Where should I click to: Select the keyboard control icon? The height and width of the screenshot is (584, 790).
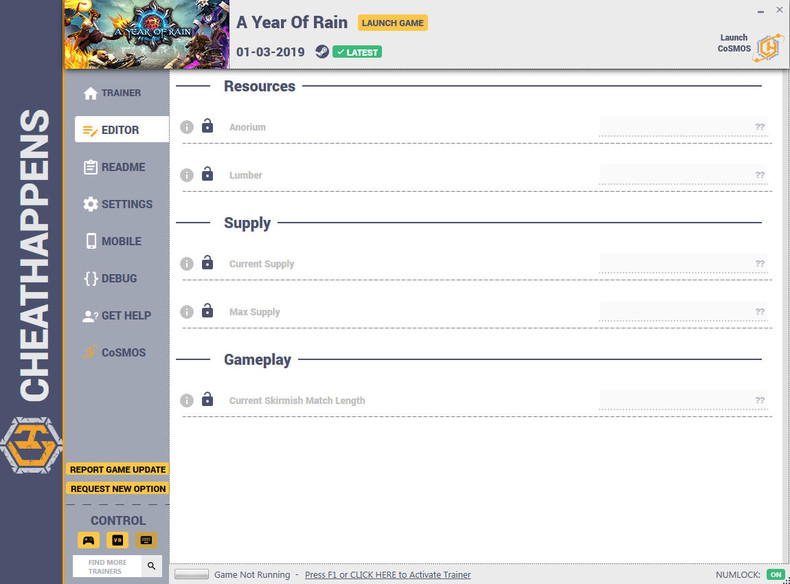tap(146, 540)
